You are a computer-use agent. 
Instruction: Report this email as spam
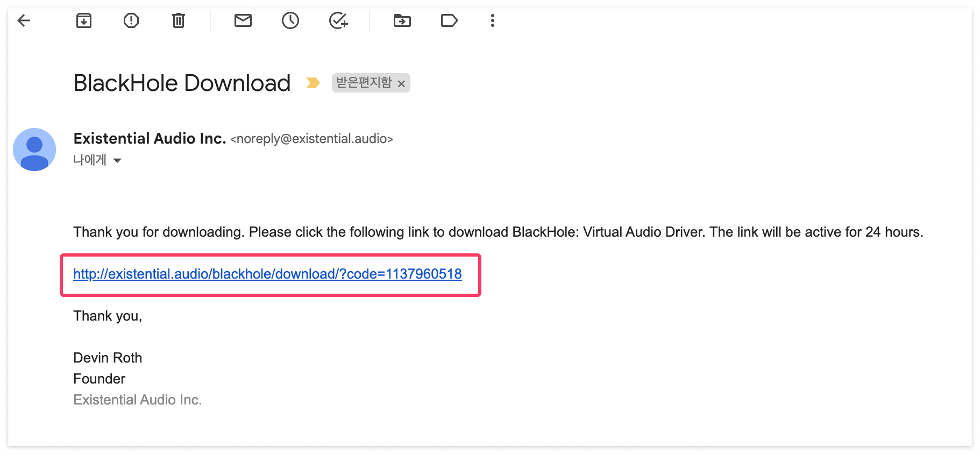[x=131, y=21]
